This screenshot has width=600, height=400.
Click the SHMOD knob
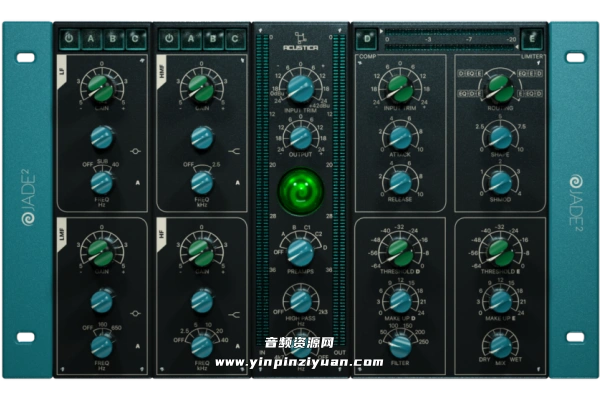point(501,183)
